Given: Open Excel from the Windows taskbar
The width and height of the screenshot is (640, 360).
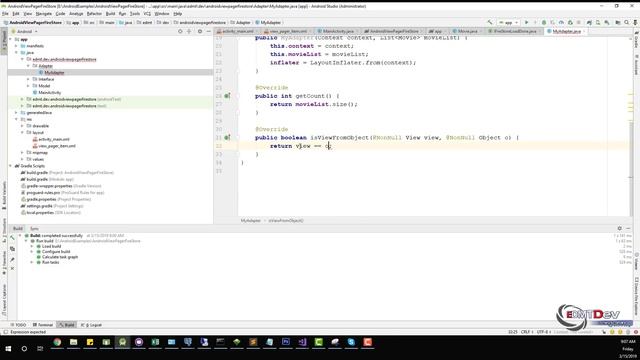Looking at the screenshot, I should (155, 342).
